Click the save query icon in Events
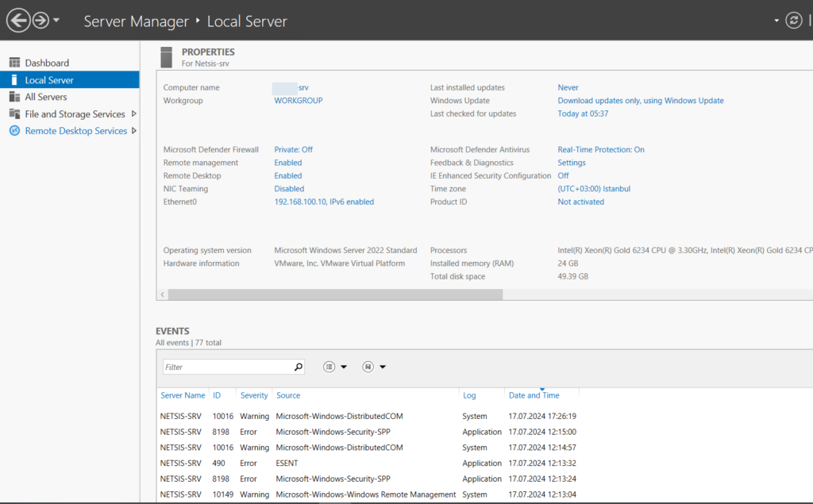 click(x=368, y=367)
